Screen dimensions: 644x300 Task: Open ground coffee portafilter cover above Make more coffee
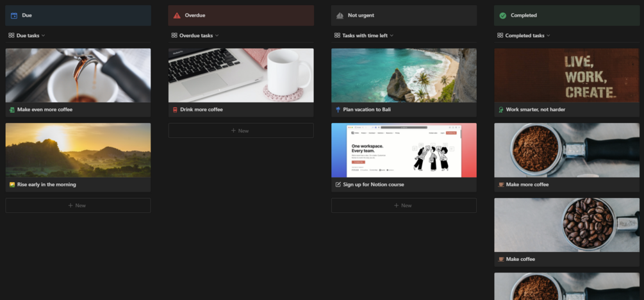click(x=567, y=151)
